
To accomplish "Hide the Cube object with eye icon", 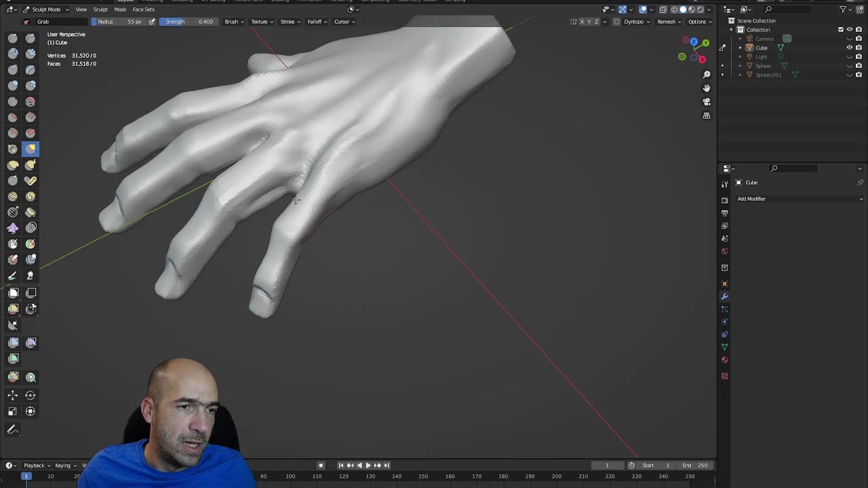I will click(x=850, y=48).
